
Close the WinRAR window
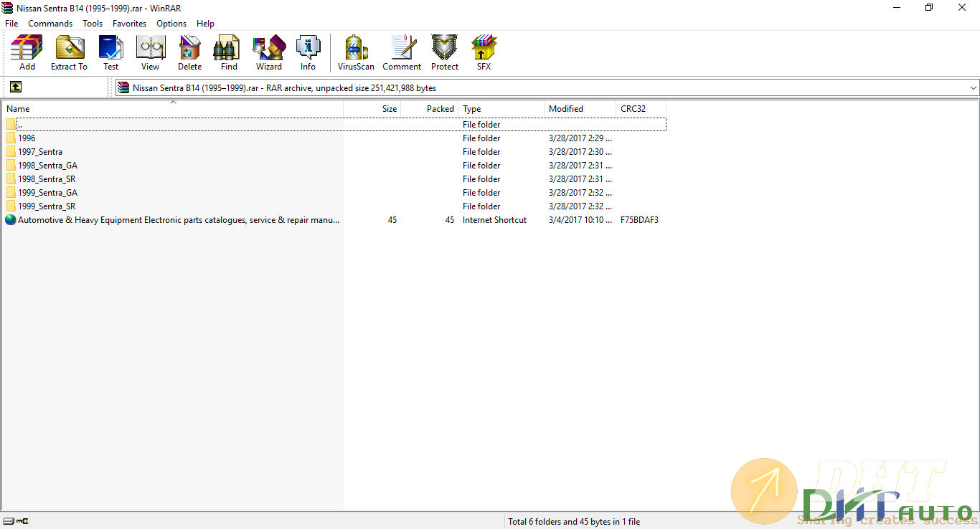[962, 7]
